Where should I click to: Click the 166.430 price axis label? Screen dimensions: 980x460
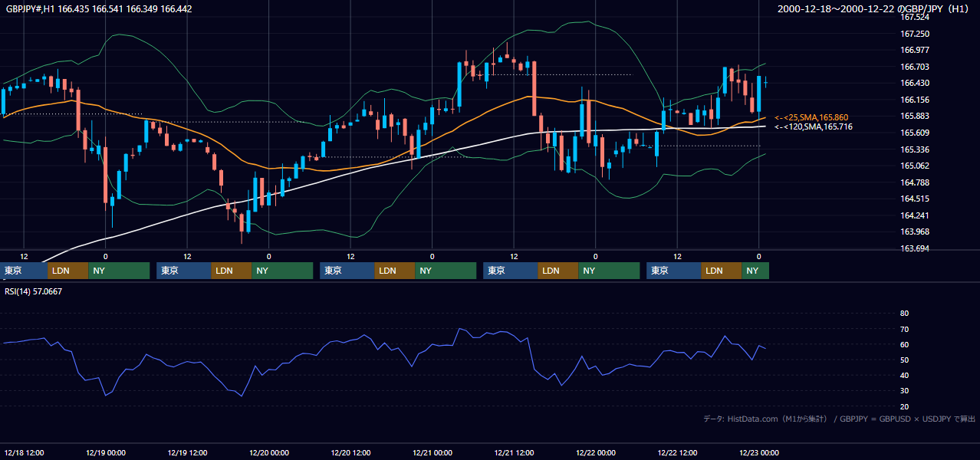[x=914, y=83]
